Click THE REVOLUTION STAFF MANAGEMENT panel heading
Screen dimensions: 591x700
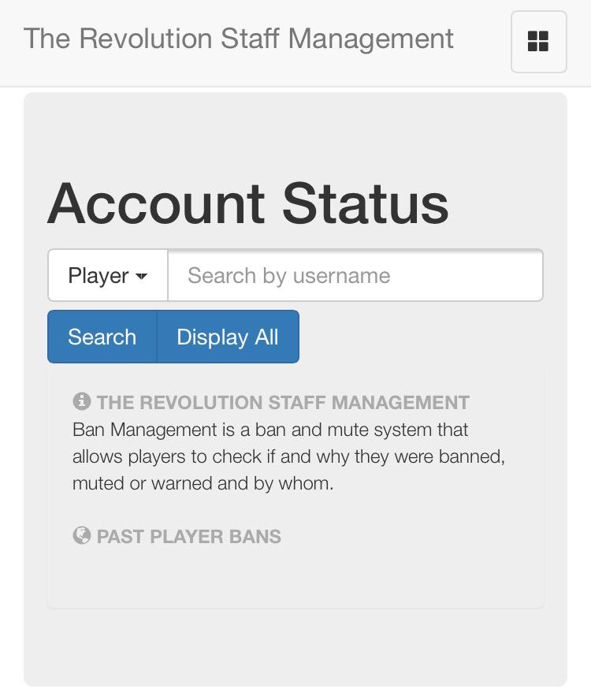tap(283, 402)
